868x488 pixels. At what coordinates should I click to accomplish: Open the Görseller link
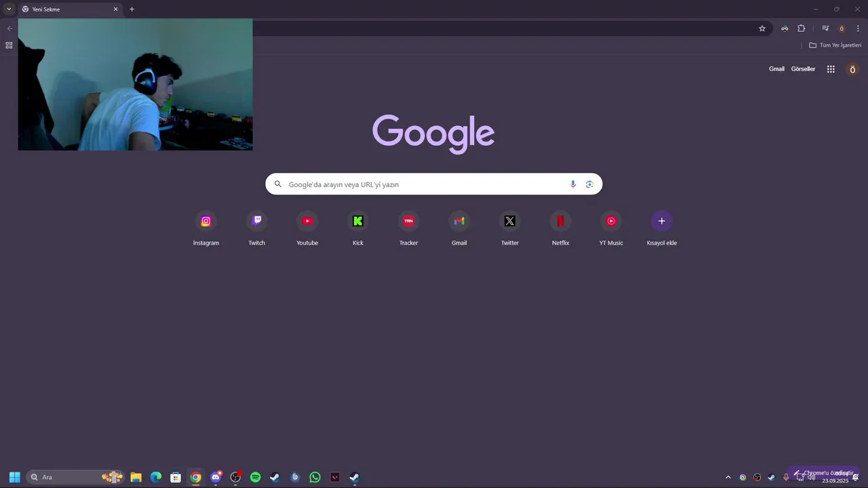(803, 69)
